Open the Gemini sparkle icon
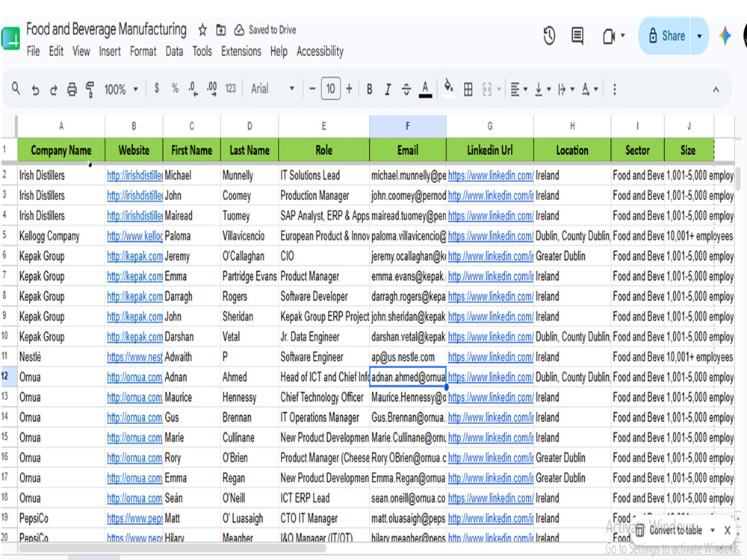 tap(725, 36)
